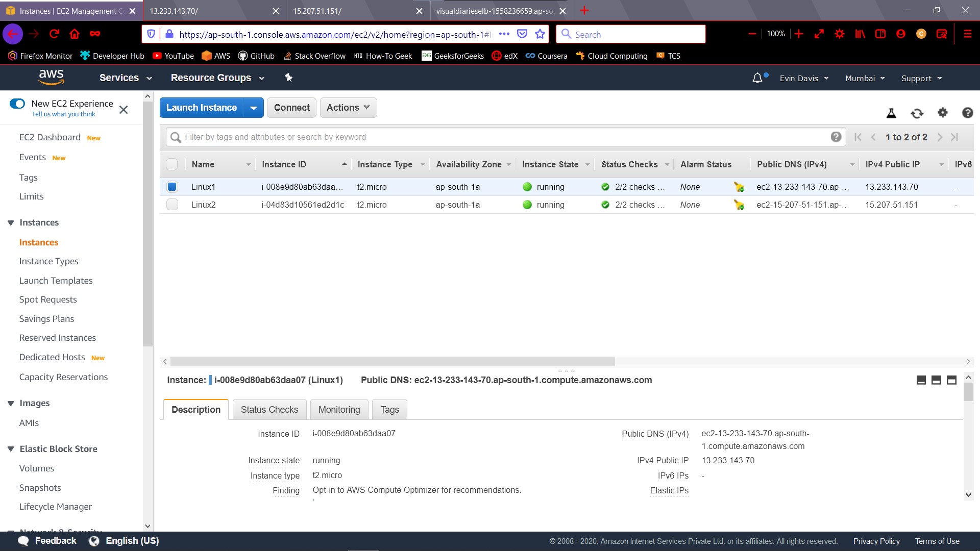Open the AWS notifications bell

click(757, 78)
